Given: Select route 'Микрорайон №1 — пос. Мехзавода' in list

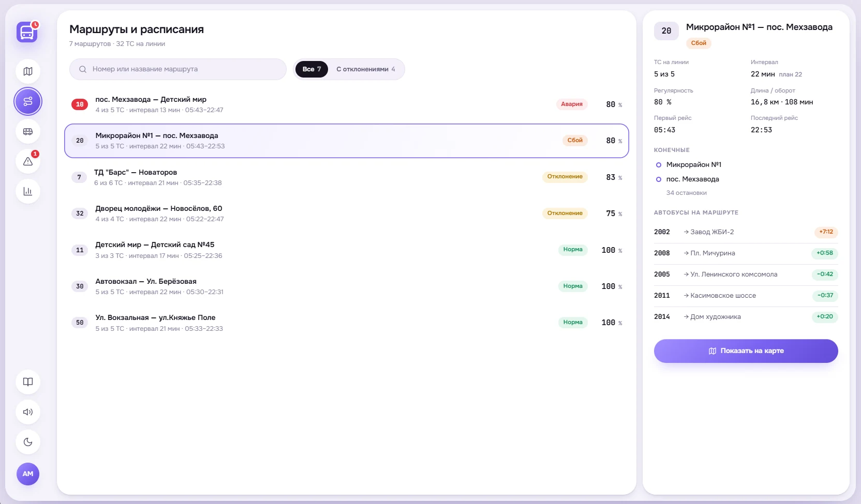Looking at the screenshot, I should coord(347,141).
